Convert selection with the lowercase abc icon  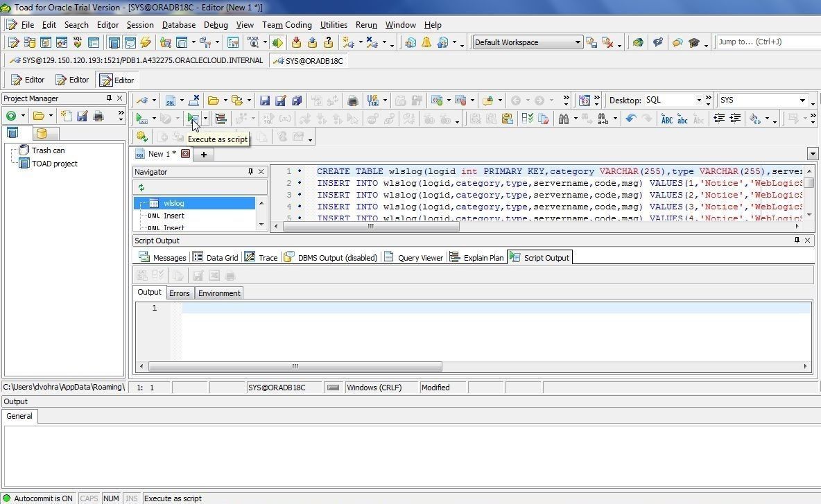[682, 119]
